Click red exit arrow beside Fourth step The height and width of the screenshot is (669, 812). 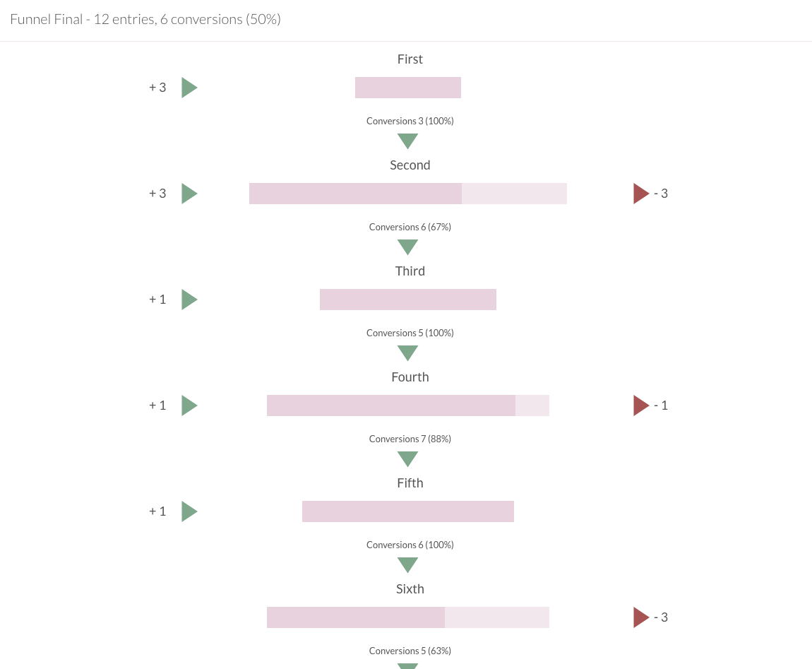click(x=640, y=405)
